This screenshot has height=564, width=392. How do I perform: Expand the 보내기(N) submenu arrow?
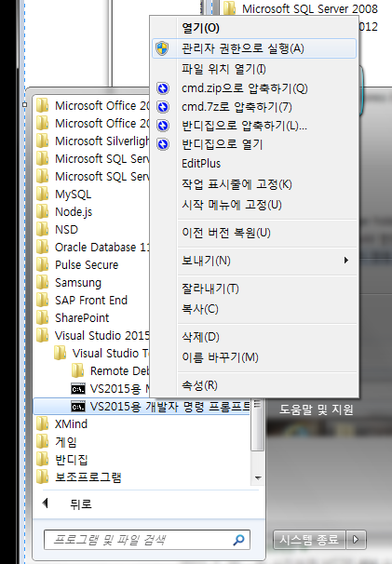tap(346, 260)
